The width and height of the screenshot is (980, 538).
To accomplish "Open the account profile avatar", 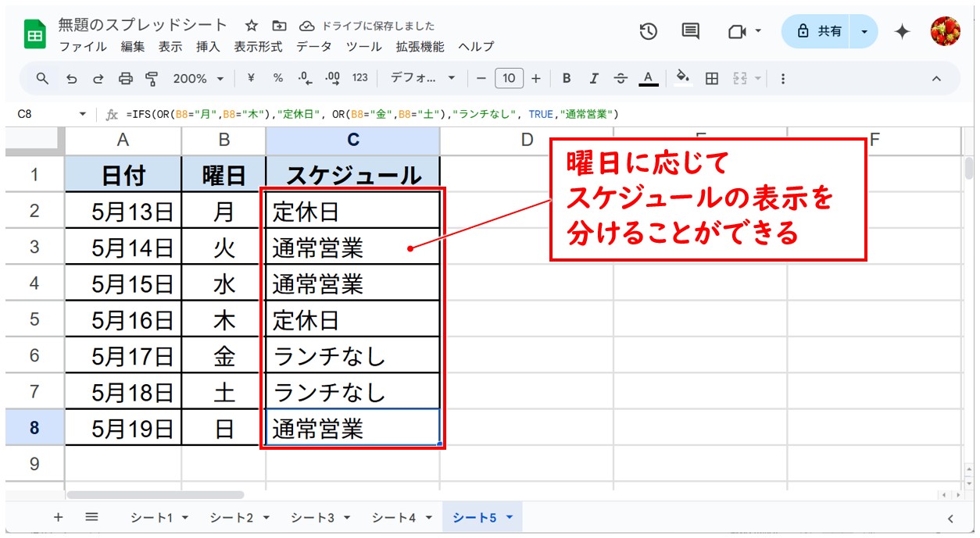I will coord(945,31).
